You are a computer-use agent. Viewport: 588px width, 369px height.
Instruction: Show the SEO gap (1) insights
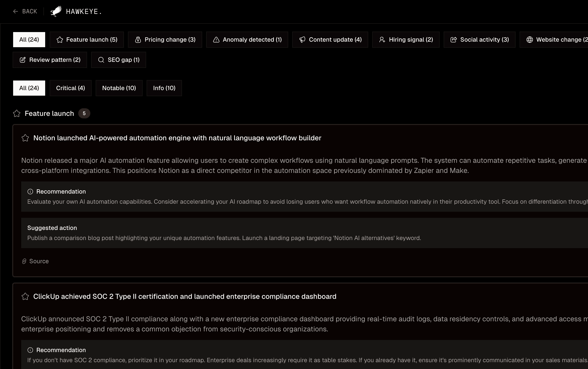tap(119, 60)
